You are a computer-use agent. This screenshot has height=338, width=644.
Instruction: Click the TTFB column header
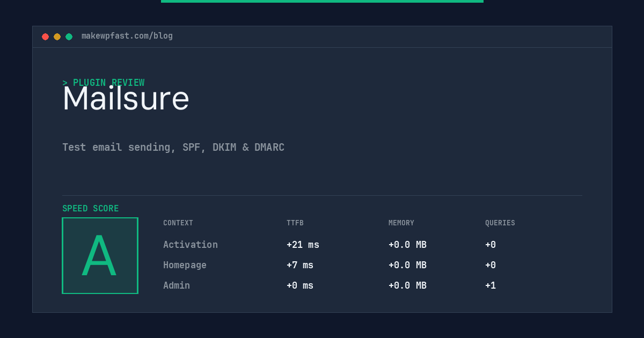pyautogui.click(x=295, y=223)
